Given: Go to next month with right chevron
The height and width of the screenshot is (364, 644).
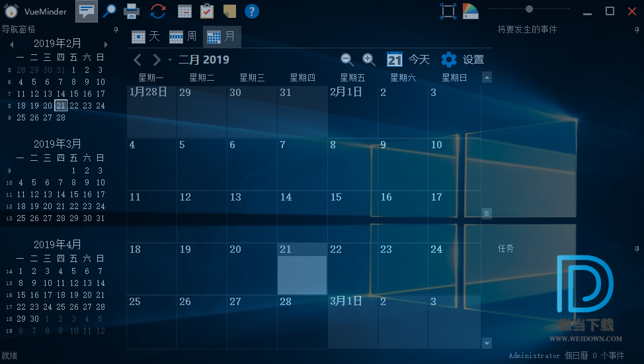Looking at the screenshot, I should [x=157, y=60].
